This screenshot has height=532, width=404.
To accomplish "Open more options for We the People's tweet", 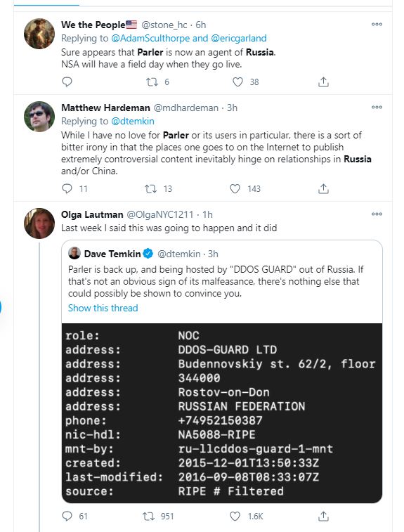I will pyautogui.click(x=377, y=24).
